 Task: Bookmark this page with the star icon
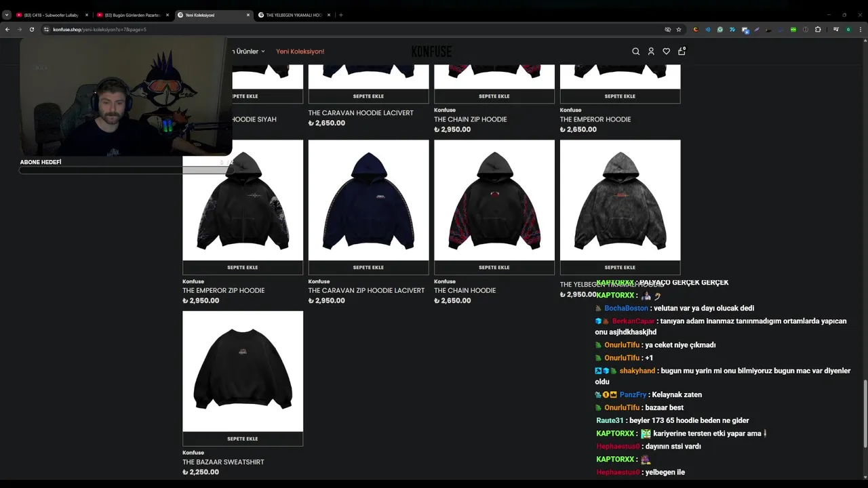tap(679, 29)
